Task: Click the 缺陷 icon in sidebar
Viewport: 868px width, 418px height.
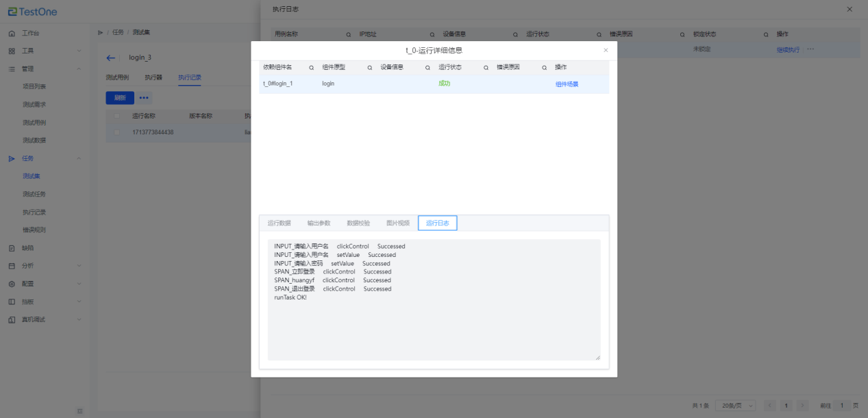Action: coord(12,248)
